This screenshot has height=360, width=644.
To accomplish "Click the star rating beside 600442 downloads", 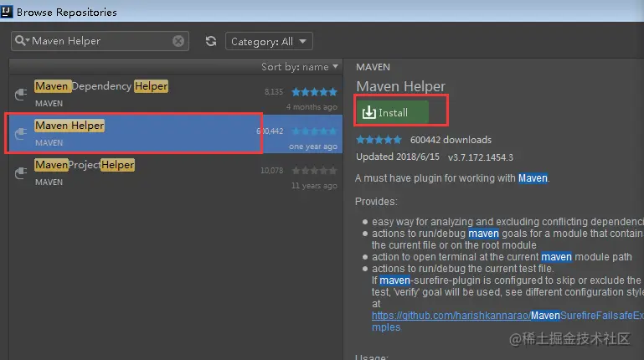I will pyautogui.click(x=379, y=140).
